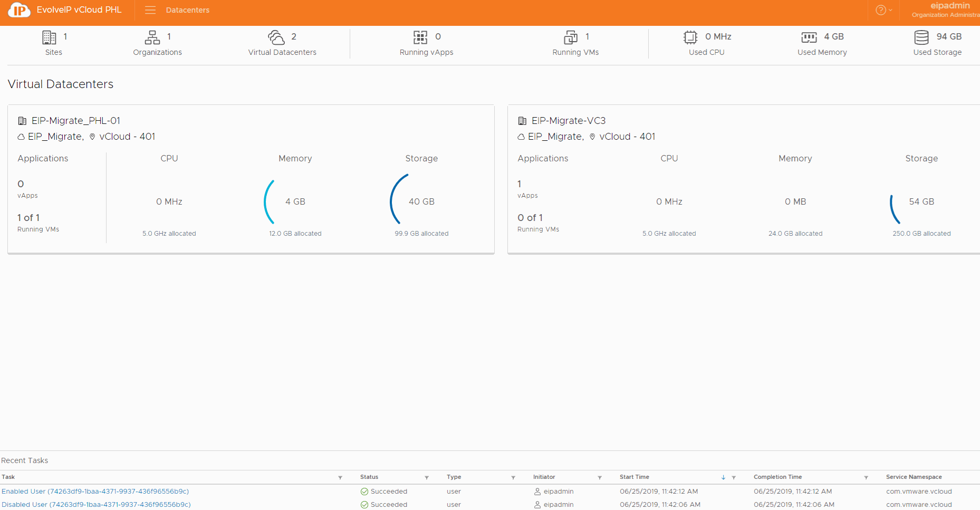The height and width of the screenshot is (510, 980).
Task: Click the Used CPU chip icon
Action: coord(690,37)
